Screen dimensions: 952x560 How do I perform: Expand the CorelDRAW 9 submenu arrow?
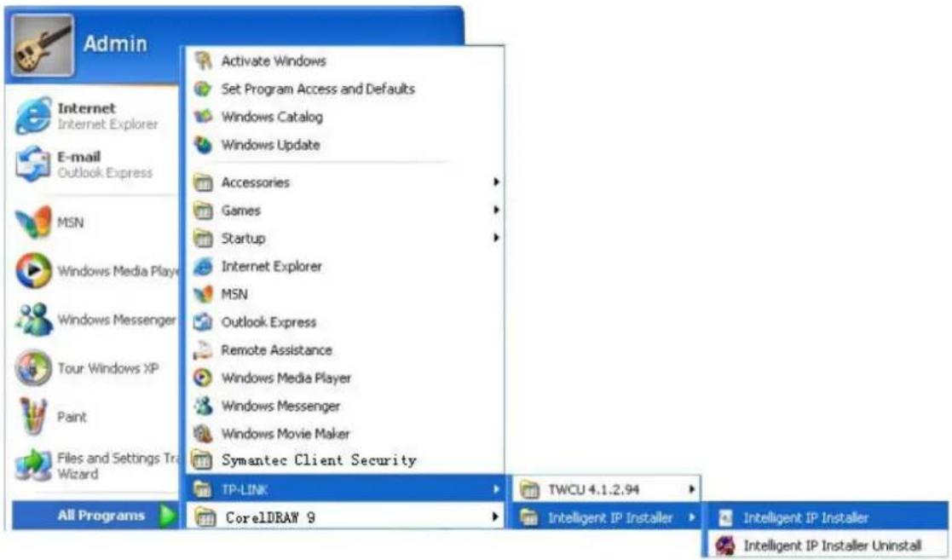click(x=496, y=517)
